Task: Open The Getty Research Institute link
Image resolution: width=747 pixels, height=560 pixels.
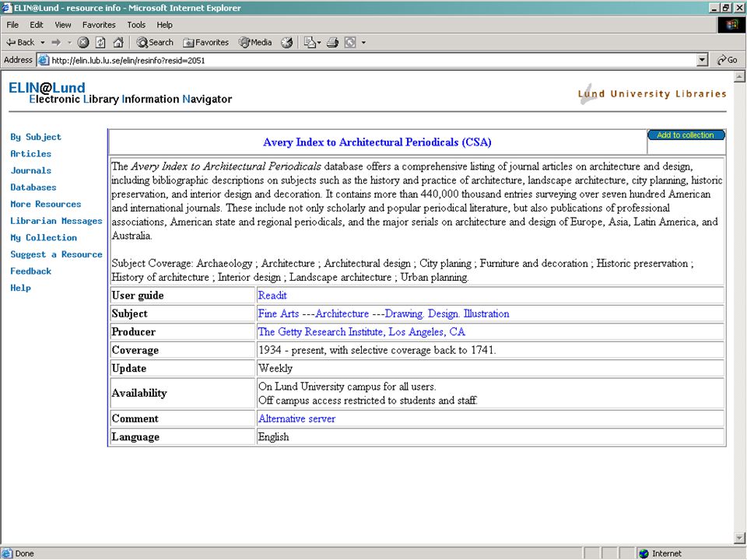Action: tap(362, 331)
